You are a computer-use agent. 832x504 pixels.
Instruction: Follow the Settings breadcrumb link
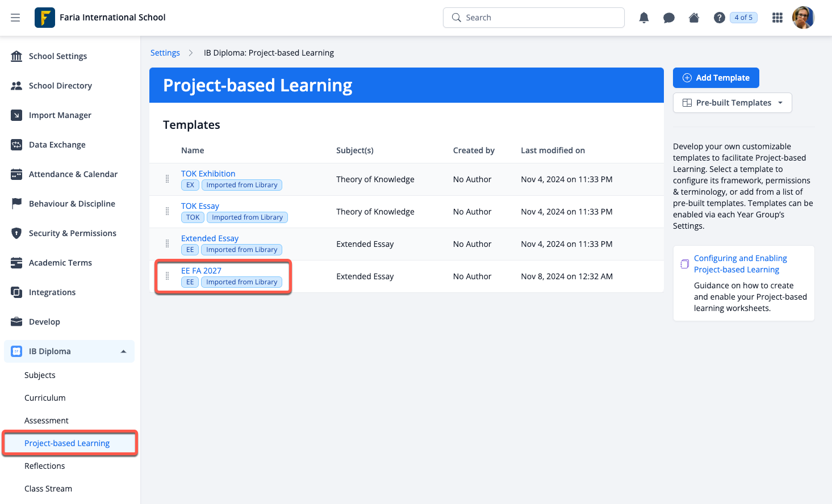point(165,53)
